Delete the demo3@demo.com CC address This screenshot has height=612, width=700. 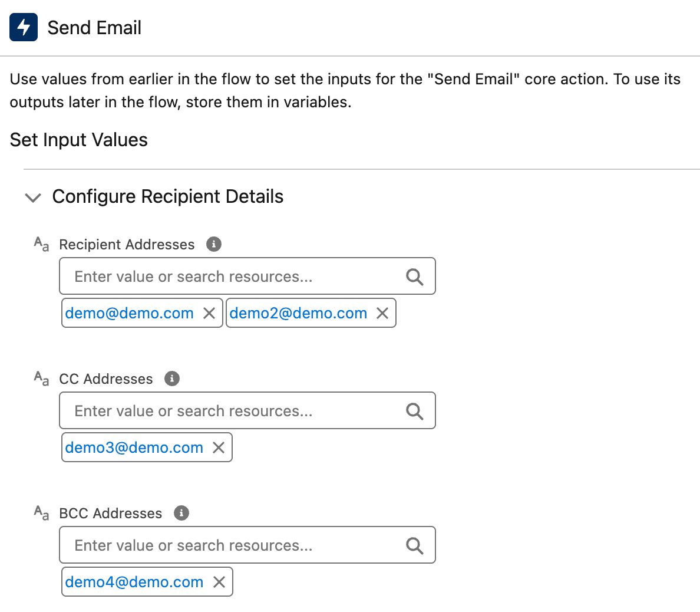(x=219, y=448)
